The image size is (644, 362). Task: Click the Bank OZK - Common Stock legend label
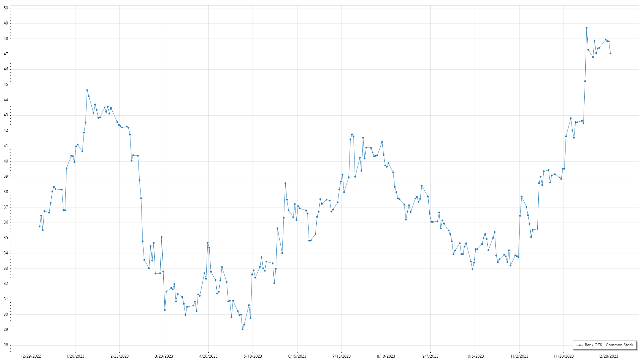[x=609, y=345]
